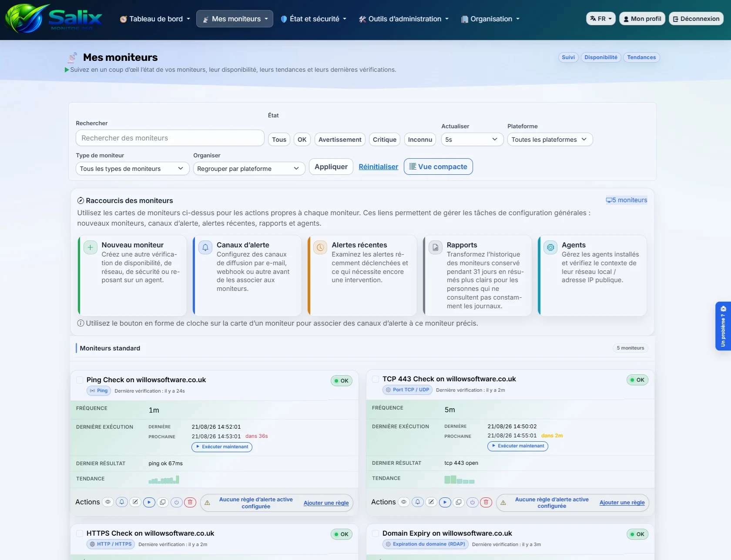Select the TCP 443 Check monitor checkbox
731x560 pixels.
tap(376, 379)
